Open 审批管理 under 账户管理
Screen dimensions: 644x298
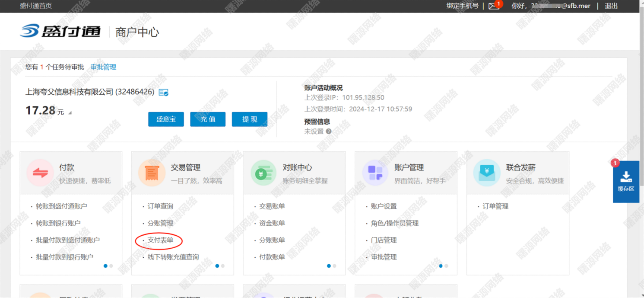pyautogui.click(x=384, y=257)
